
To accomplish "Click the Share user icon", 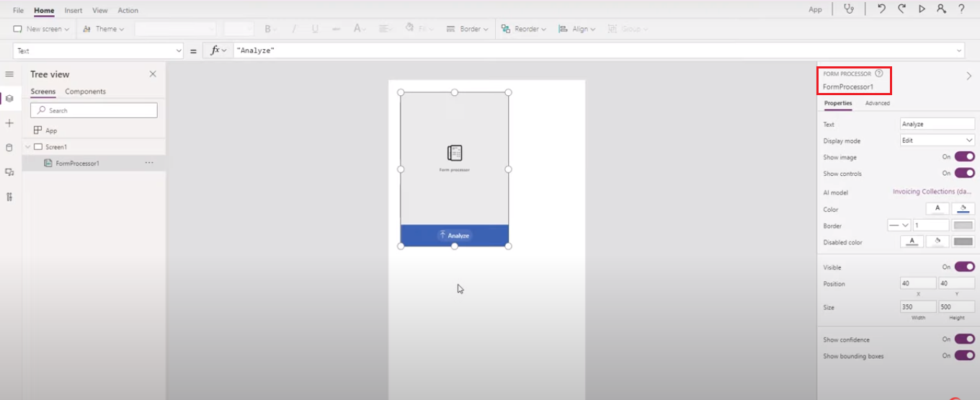I will [x=941, y=9].
